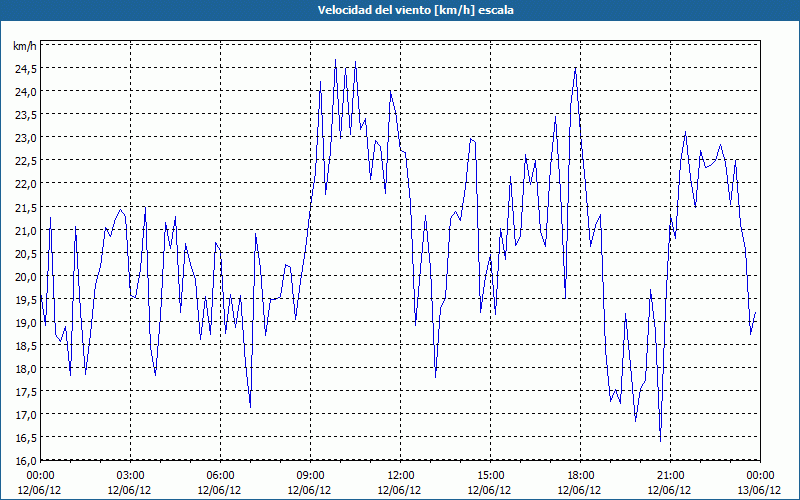Screen dimensions: 800x500
Task: Pick the '22,5' y-axis value
Action: point(25,161)
